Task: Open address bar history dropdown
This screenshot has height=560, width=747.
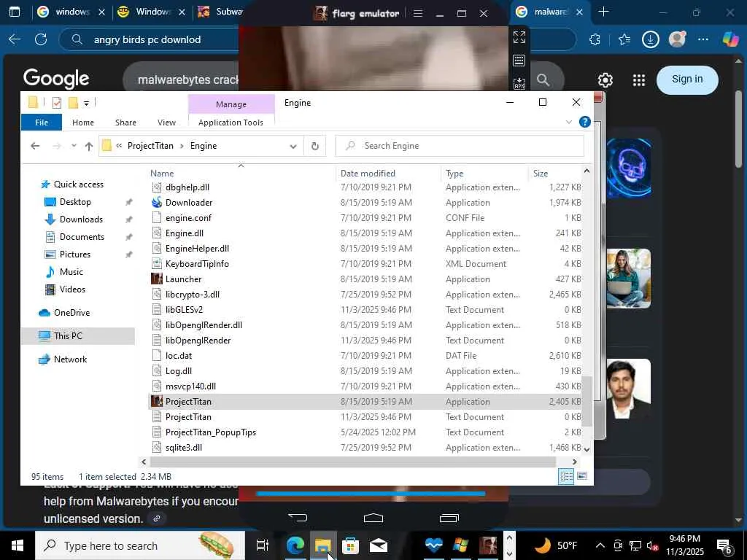Action: pos(293,146)
